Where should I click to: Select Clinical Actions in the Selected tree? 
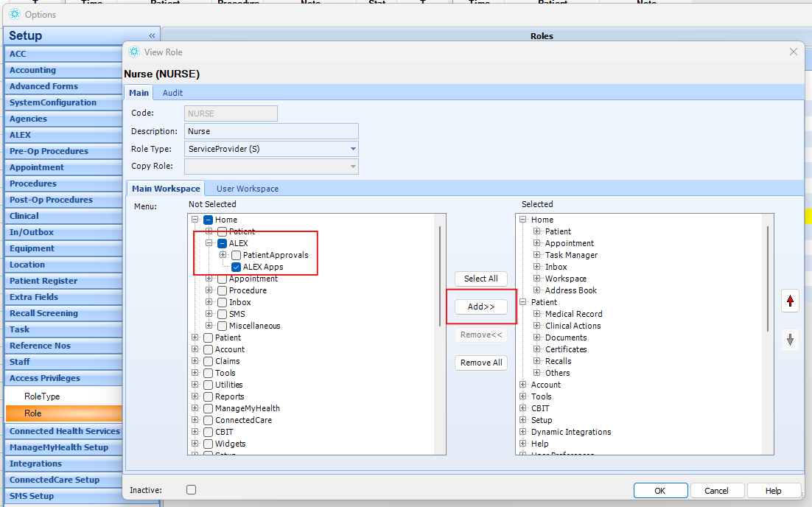(x=573, y=326)
